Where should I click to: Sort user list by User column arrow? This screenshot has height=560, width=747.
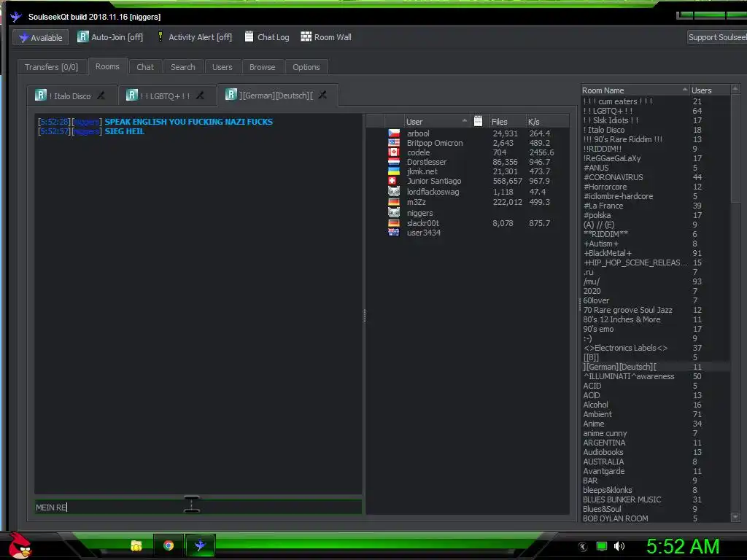(x=465, y=121)
